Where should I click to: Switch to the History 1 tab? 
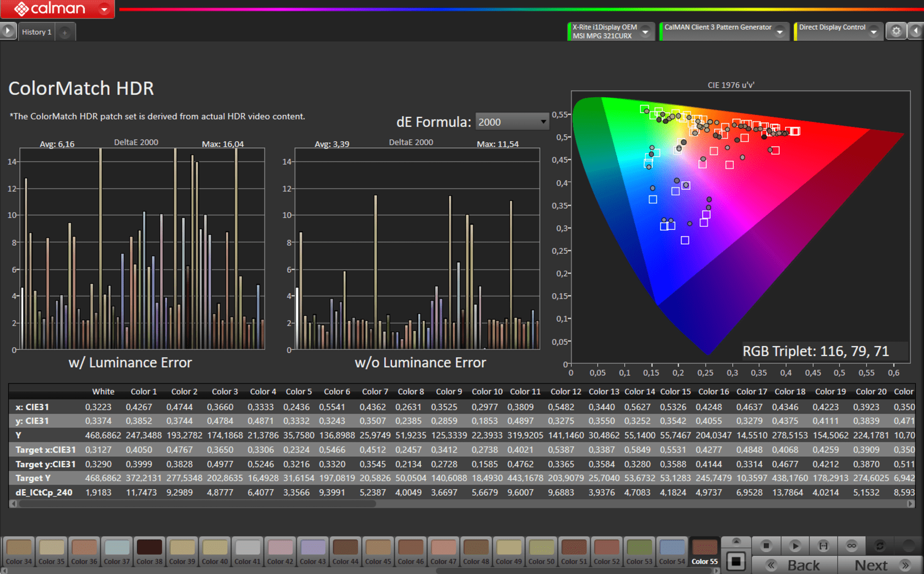pyautogui.click(x=37, y=32)
